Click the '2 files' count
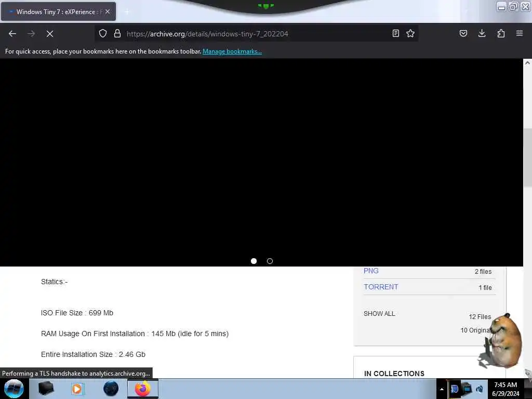The height and width of the screenshot is (399, 532). pyautogui.click(x=483, y=271)
